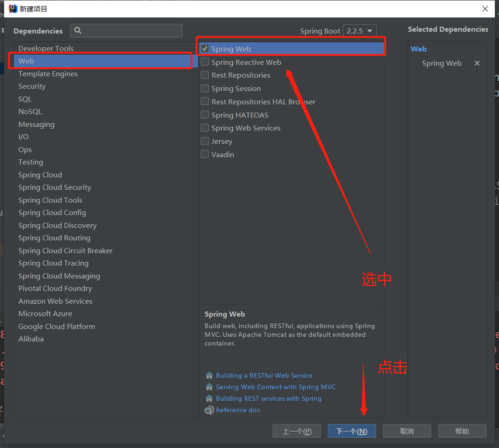Select Amazon Web Services category
Viewport: 499px width, 448px height.
coord(106,301)
